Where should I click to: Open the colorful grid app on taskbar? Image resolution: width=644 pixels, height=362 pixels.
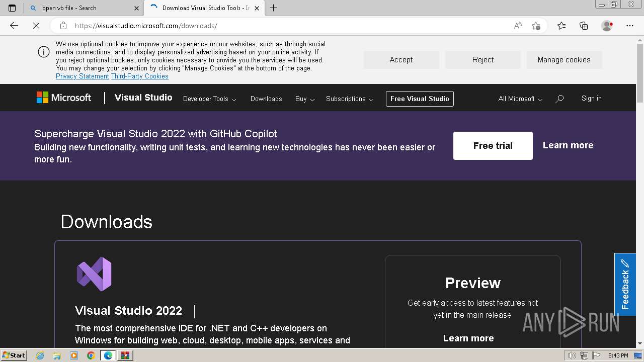125,355
